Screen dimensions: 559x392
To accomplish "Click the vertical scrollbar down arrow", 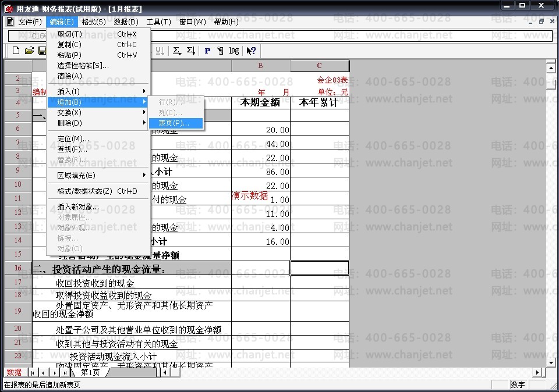I will (x=551, y=363).
